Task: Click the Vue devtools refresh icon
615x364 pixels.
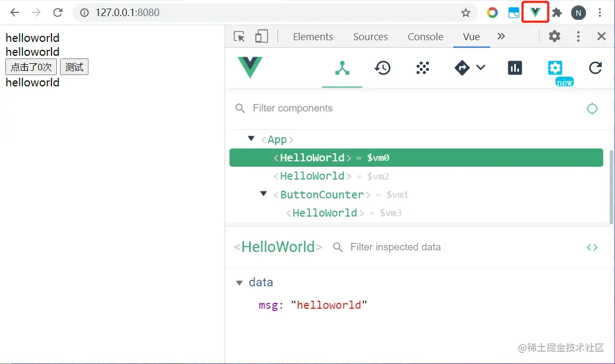Action: coord(595,68)
